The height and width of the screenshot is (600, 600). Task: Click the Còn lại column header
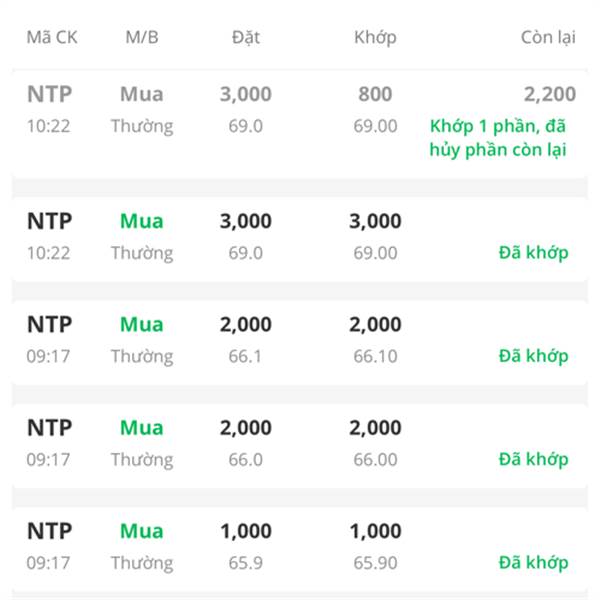click(x=548, y=37)
